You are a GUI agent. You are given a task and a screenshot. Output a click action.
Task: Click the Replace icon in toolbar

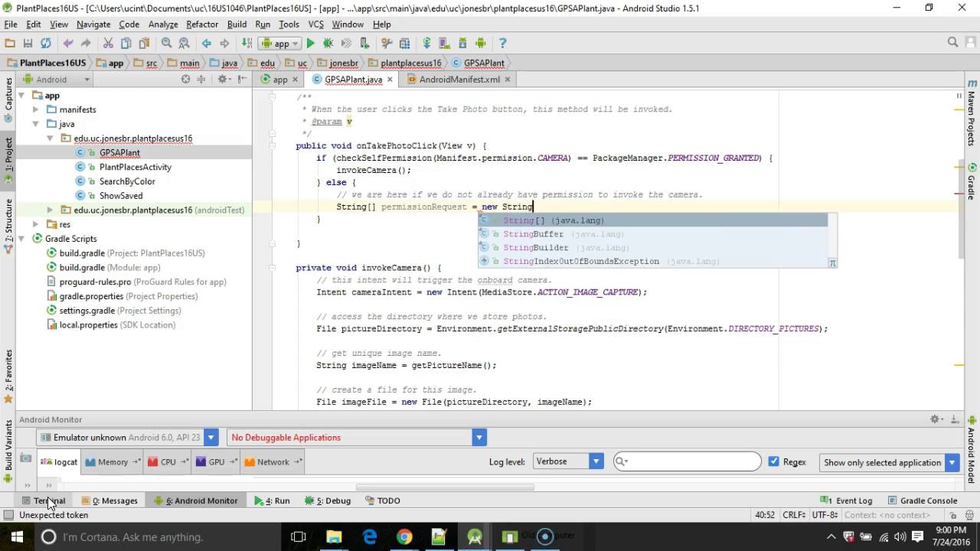[184, 44]
